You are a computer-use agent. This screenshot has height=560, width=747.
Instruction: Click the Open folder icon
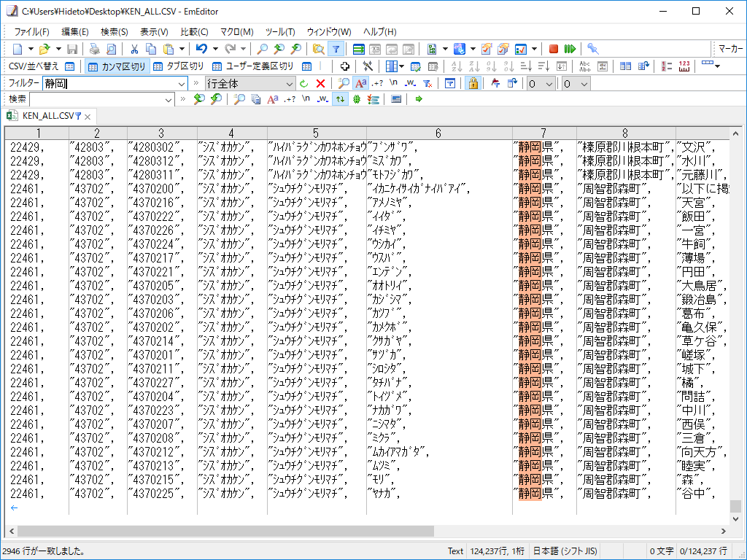coord(44,49)
